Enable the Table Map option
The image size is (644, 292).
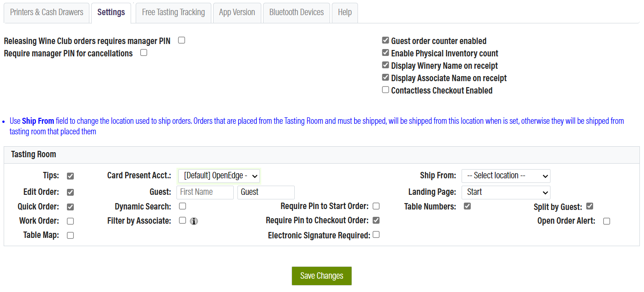[x=70, y=235]
